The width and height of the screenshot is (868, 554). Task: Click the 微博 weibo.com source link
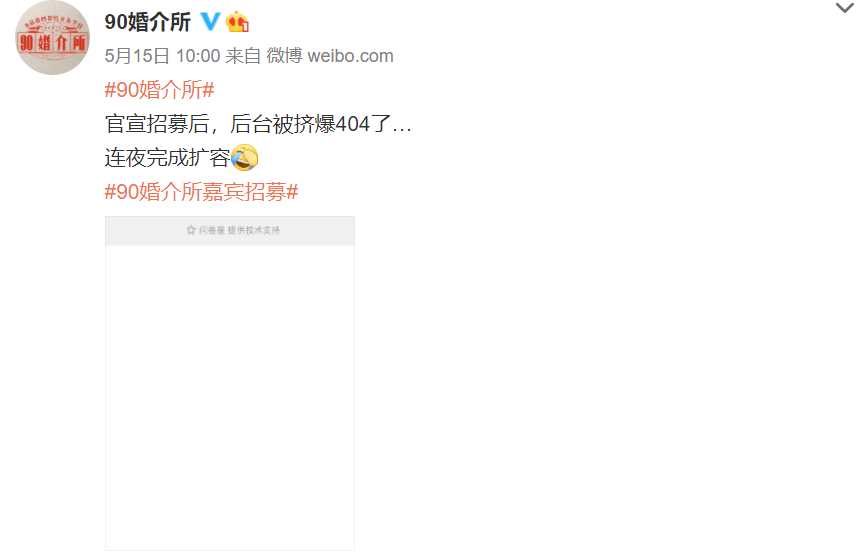point(330,56)
